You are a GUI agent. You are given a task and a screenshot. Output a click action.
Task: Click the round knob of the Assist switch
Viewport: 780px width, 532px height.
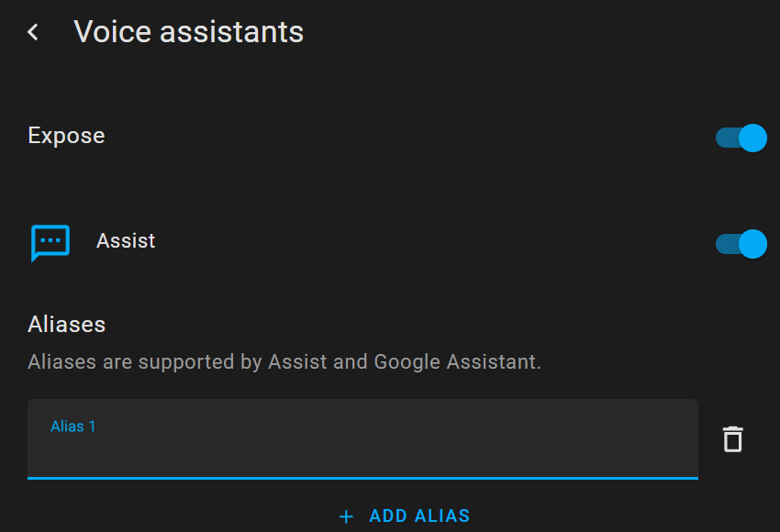752,243
